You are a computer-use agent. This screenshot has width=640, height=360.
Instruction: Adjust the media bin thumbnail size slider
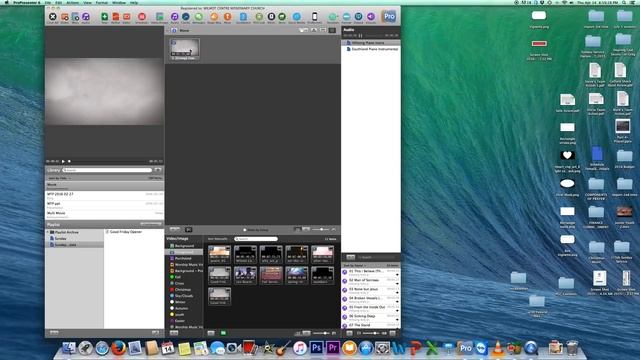point(320,333)
